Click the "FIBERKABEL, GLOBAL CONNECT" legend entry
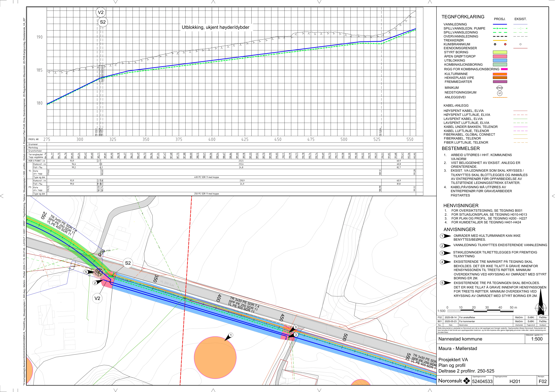This screenshot has height=392, width=555. pos(469,135)
